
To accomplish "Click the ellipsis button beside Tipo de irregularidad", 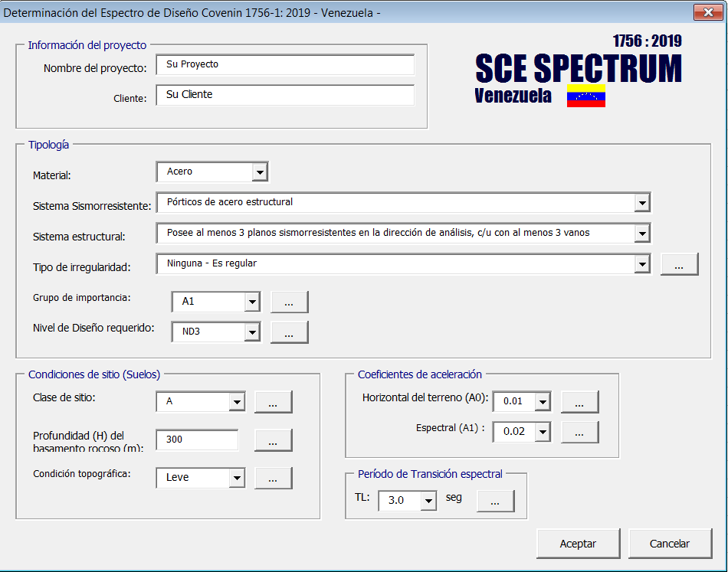I will 679,264.
